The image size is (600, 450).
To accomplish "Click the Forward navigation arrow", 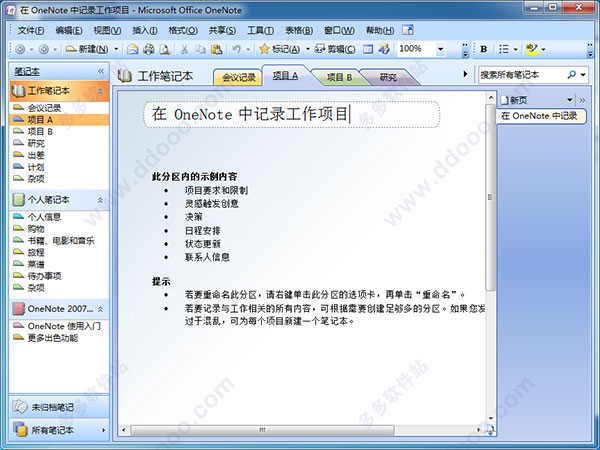I will coord(44,49).
